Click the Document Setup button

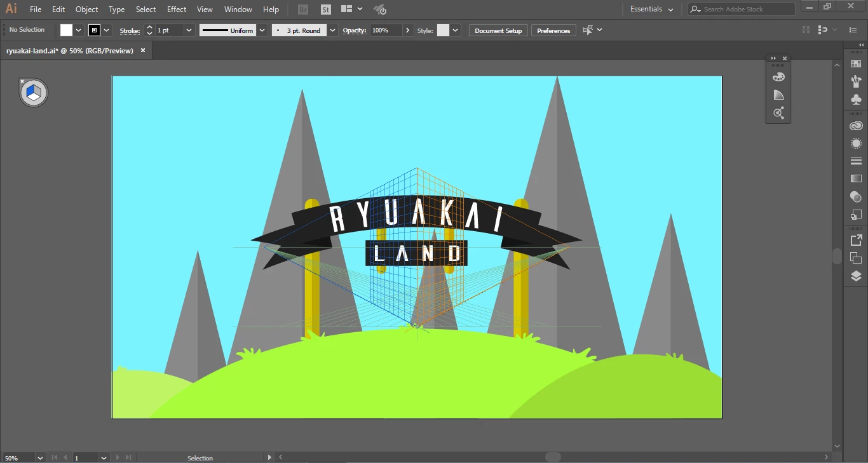[498, 30]
